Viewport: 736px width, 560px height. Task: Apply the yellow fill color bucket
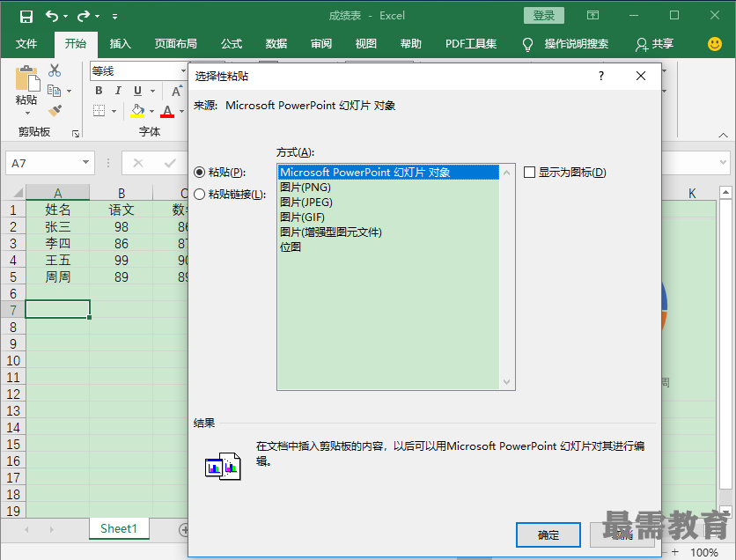click(x=137, y=111)
